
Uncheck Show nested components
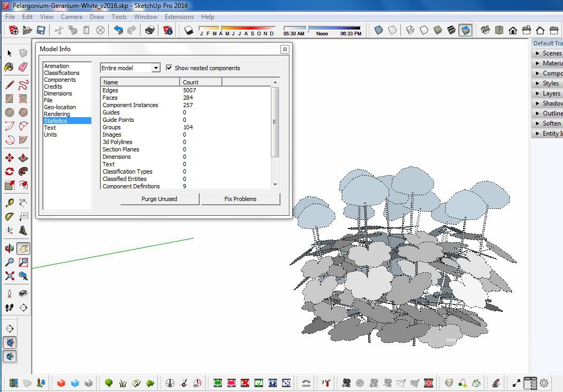(x=169, y=68)
